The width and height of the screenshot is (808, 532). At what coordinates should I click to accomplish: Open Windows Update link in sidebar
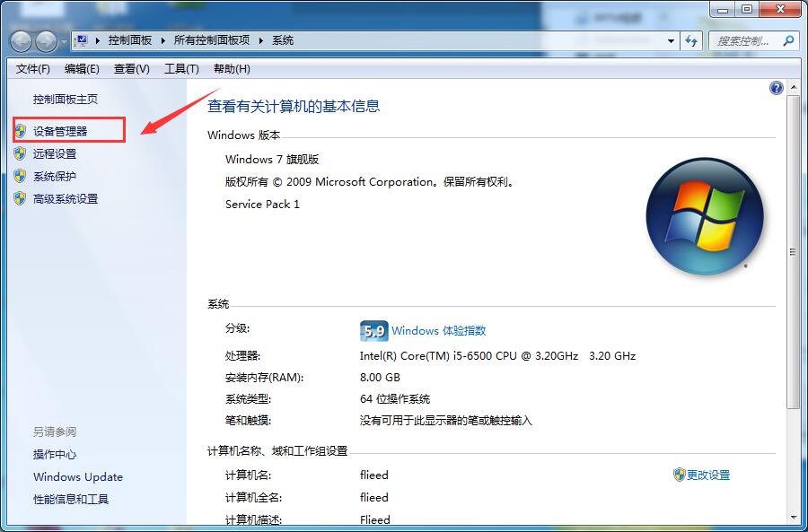coord(78,477)
